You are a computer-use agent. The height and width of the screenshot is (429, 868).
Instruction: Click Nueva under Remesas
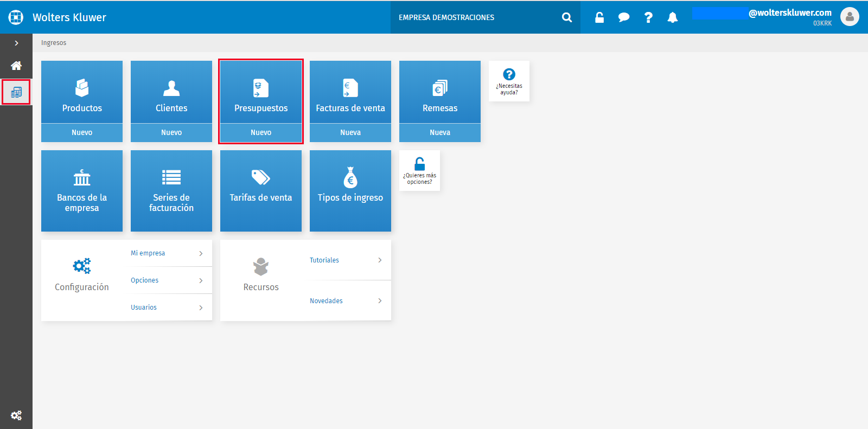pyautogui.click(x=440, y=133)
